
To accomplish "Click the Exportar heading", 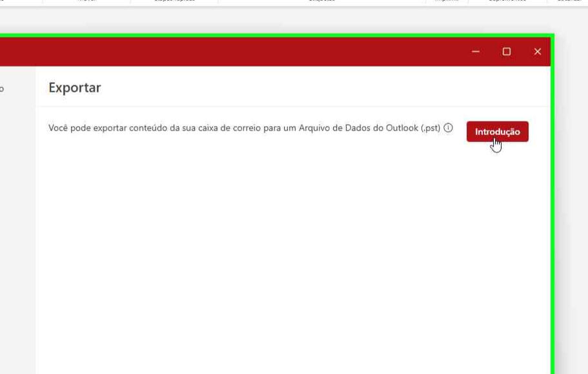I will click(75, 88).
